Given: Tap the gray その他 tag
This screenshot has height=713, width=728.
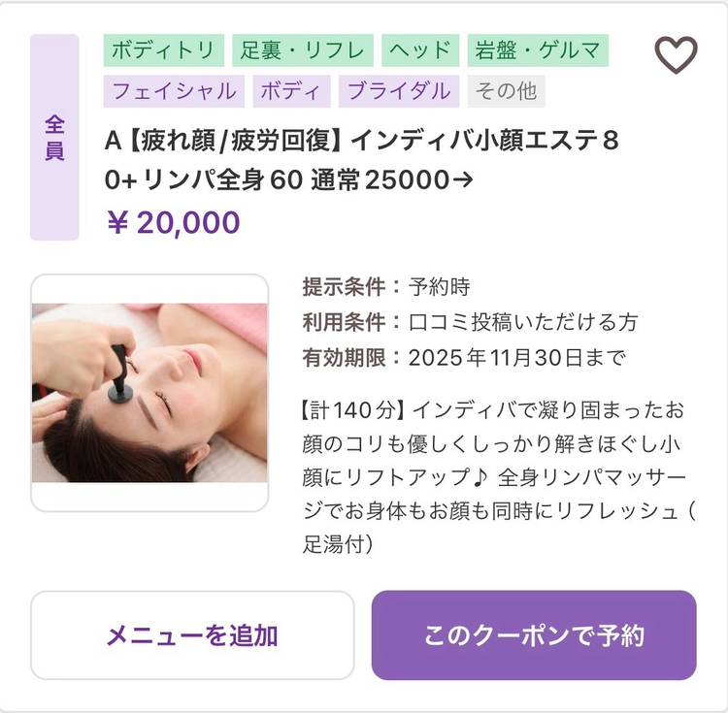Looking at the screenshot, I should (506, 91).
